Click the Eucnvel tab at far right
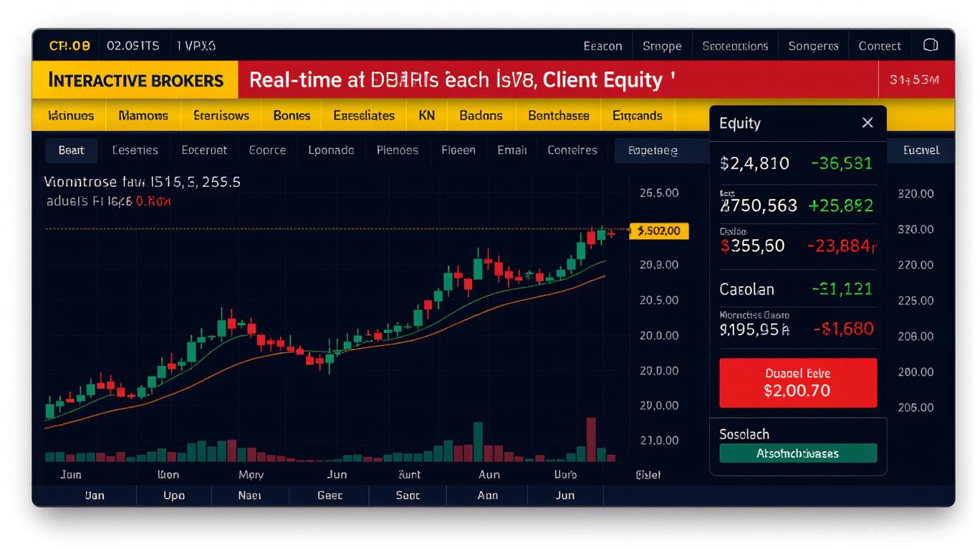This screenshot has height=550, width=980. click(921, 150)
